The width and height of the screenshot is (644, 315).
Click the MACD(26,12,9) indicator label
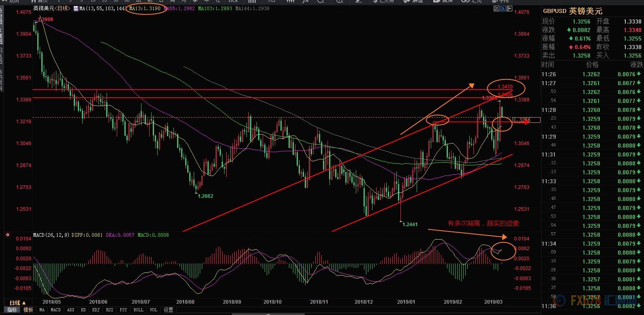tap(51, 235)
